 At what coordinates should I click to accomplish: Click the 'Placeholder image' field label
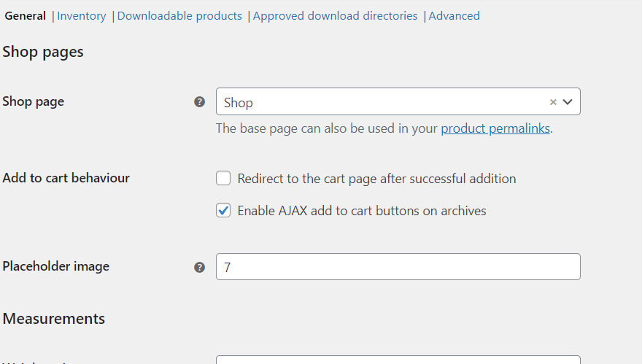click(56, 266)
